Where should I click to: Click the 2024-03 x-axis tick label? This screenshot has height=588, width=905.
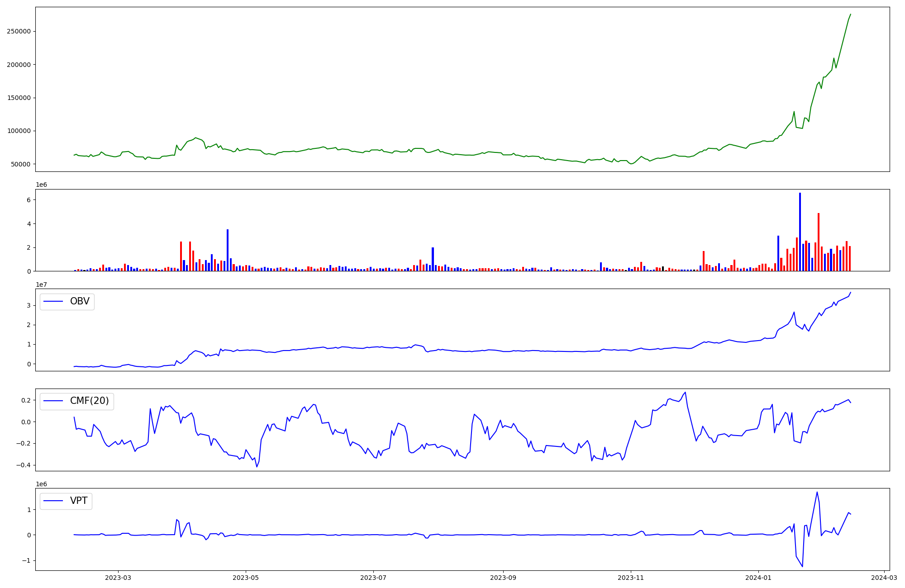coord(884,578)
